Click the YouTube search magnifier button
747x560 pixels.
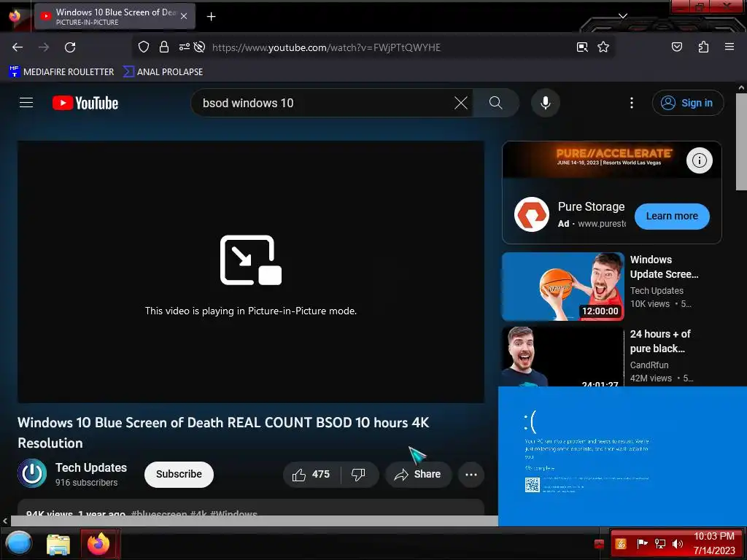(x=495, y=103)
